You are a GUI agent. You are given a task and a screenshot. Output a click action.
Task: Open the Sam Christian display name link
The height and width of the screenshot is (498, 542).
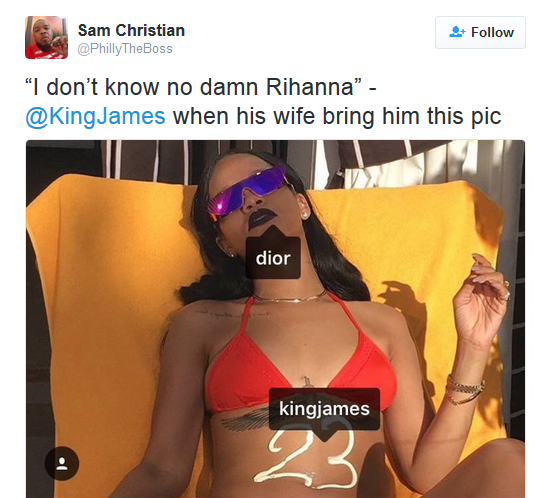[131, 30]
